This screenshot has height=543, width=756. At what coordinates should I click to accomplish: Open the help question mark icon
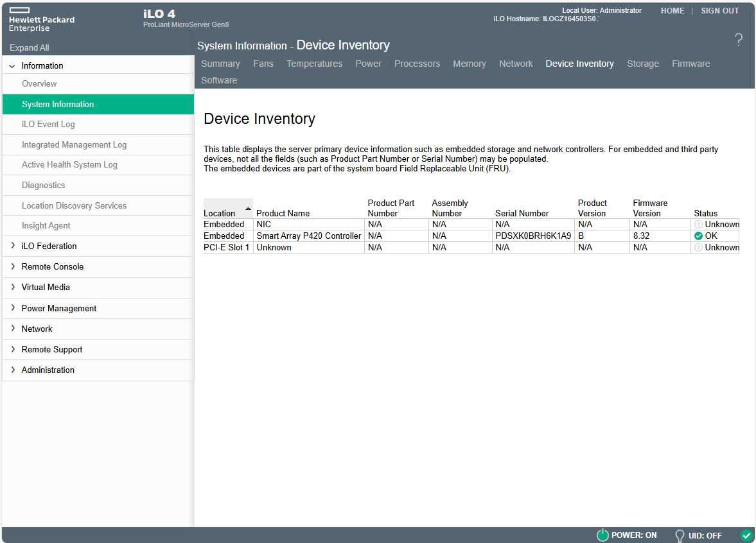coord(738,40)
